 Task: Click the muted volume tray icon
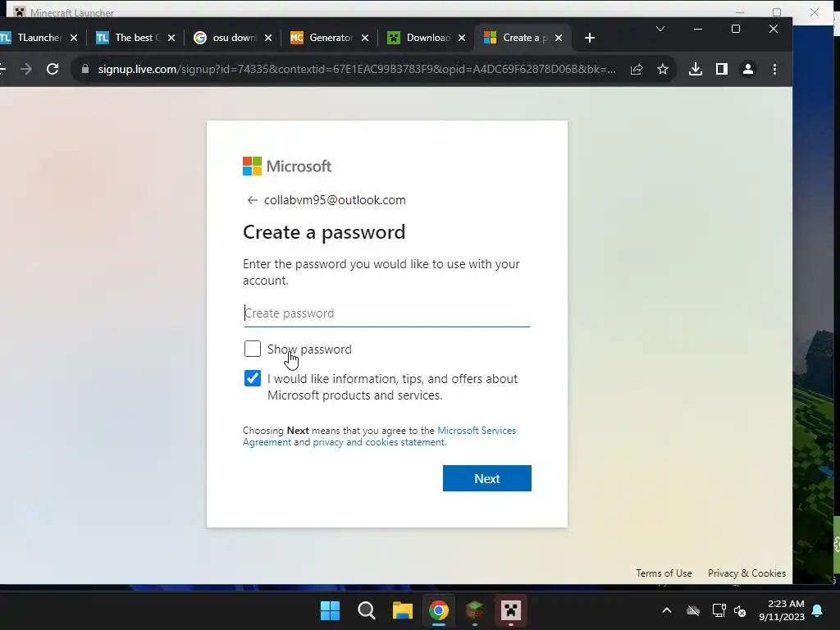point(741,610)
